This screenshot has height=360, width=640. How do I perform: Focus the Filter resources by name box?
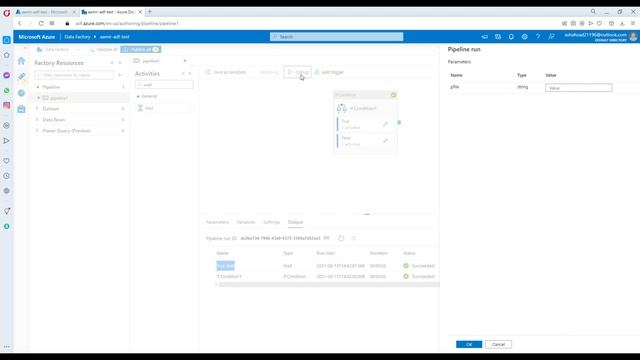pos(74,75)
